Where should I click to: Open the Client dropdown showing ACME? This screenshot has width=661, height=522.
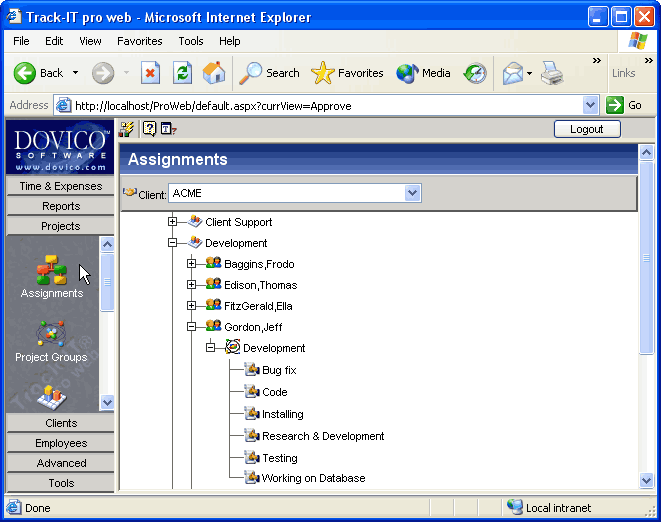295,193
